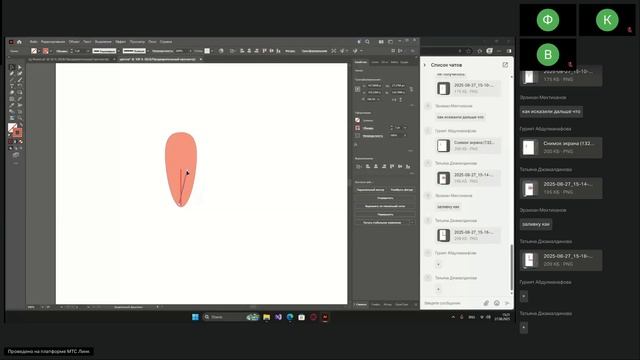The image size is (640, 360).
Task: Open File Explorer from the taskbar
Action: (x=267, y=317)
